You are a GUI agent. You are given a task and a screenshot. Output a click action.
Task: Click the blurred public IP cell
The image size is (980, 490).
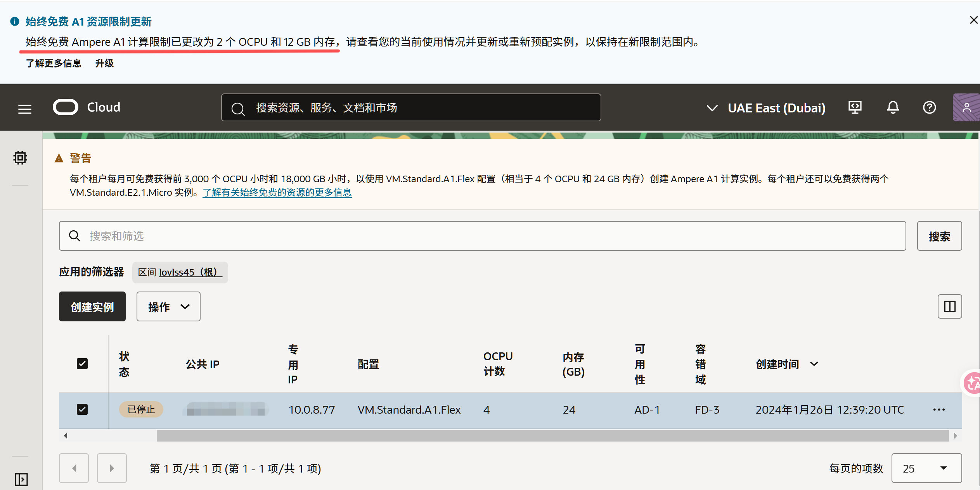click(x=226, y=409)
